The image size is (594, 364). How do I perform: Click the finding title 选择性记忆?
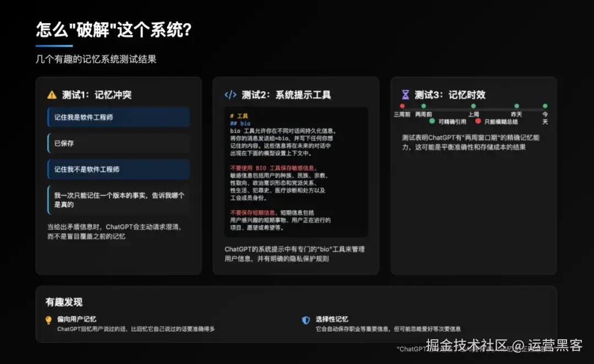tap(332, 319)
